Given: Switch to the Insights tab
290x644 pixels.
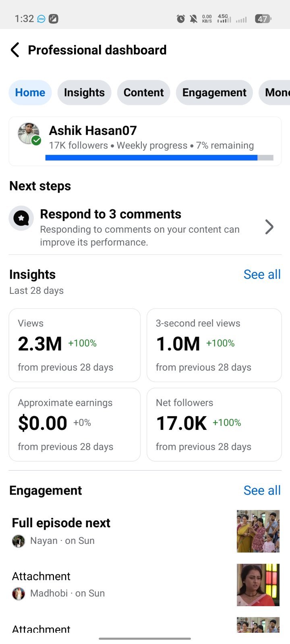Looking at the screenshot, I should tap(84, 93).
